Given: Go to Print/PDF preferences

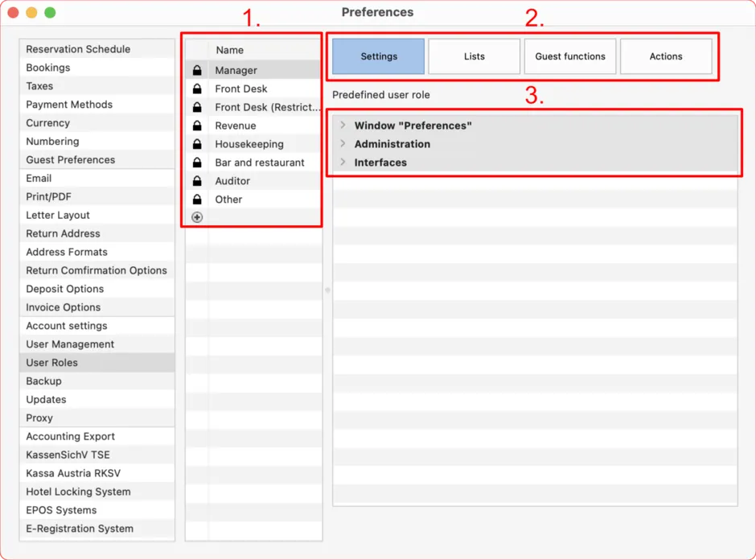Looking at the screenshot, I should [x=97, y=197].
